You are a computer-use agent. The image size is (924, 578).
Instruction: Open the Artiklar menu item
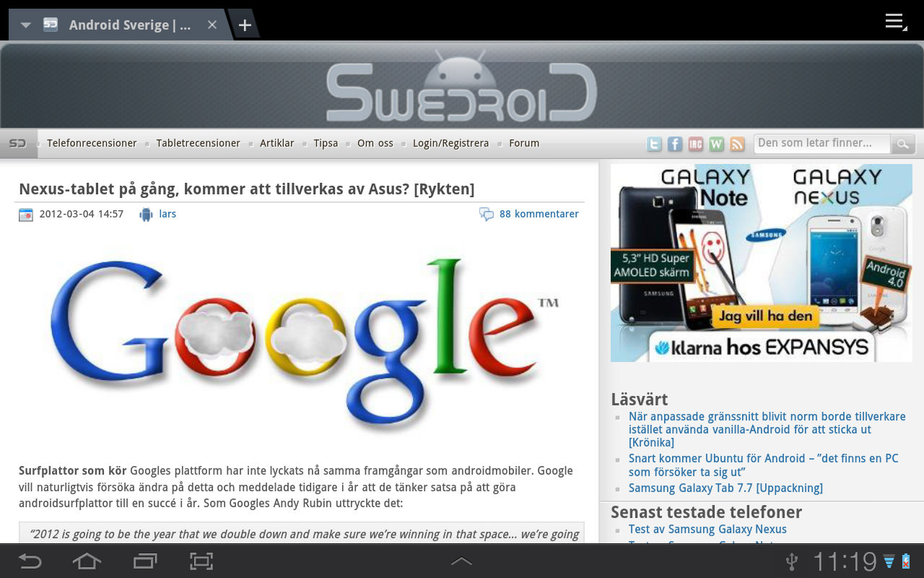click(276, 143)
